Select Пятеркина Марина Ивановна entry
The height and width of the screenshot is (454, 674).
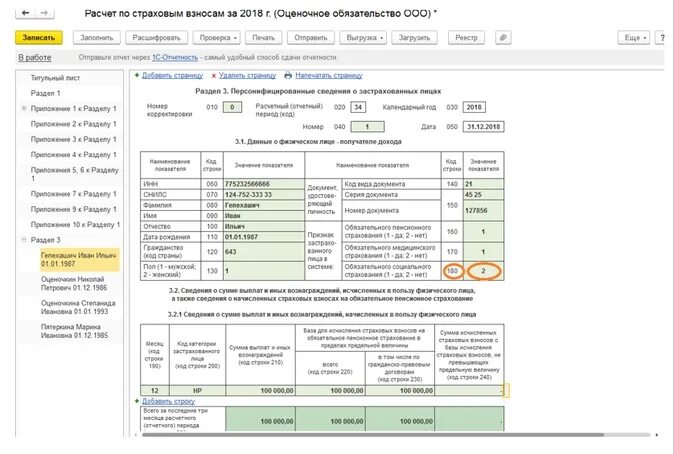pyautogui.click(x=74, y=331)
